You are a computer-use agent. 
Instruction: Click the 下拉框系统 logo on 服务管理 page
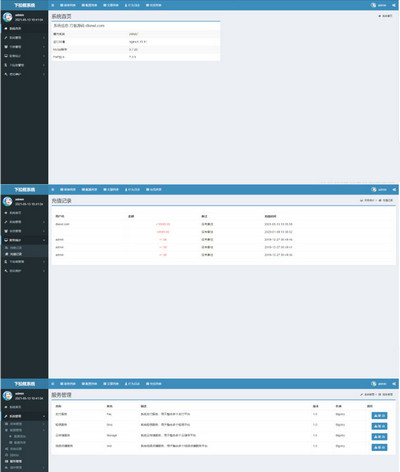click(x=24, y=384)
